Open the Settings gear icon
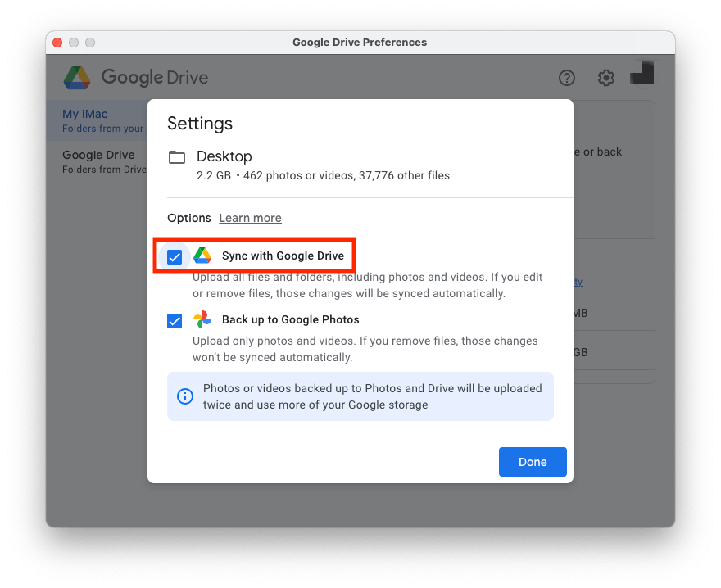721x588 pixels. (x=605, y=78)
